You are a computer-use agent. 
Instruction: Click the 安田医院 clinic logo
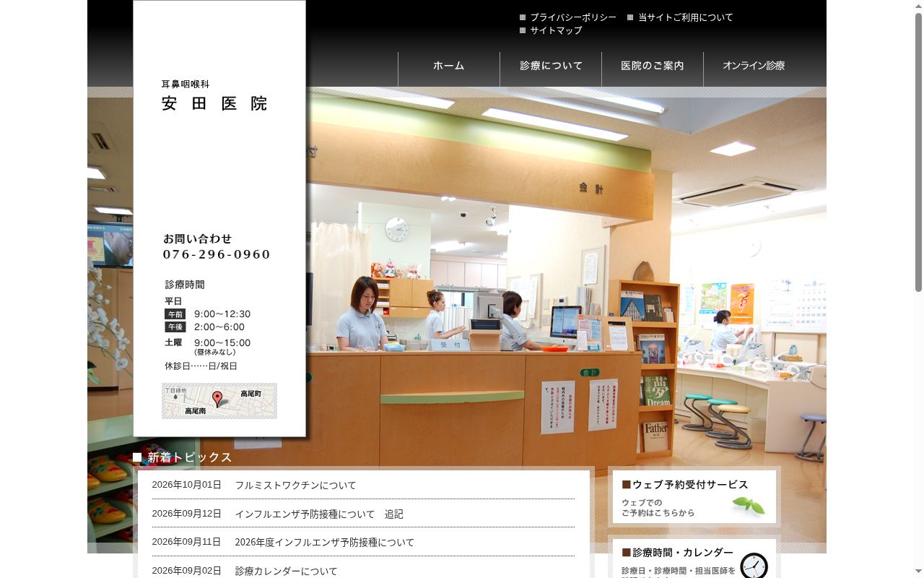pos(214,103)
